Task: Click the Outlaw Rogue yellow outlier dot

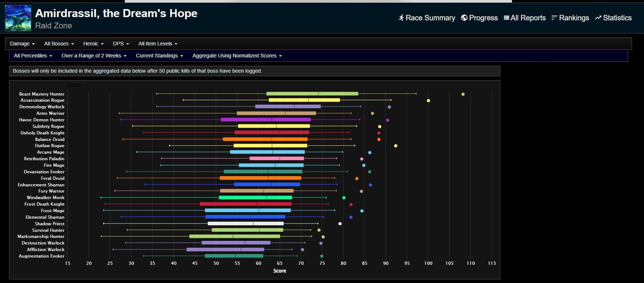Action: (395, 146)
